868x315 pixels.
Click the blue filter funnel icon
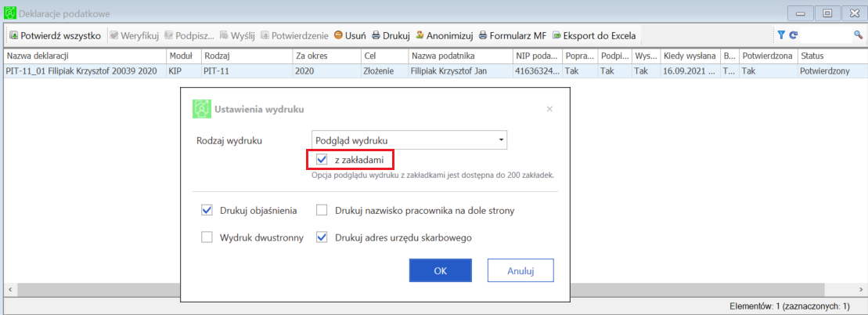[x=781, y=35]
